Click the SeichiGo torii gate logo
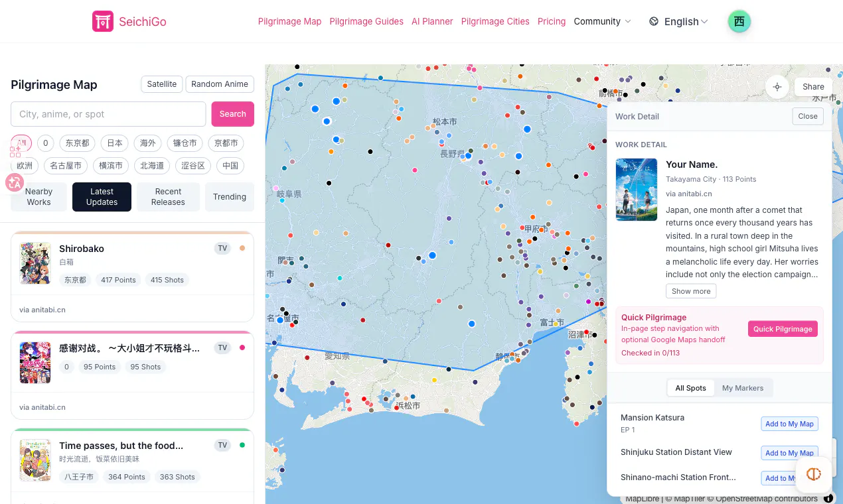Viewport: 843px width, 504px height. pos(103,21)
